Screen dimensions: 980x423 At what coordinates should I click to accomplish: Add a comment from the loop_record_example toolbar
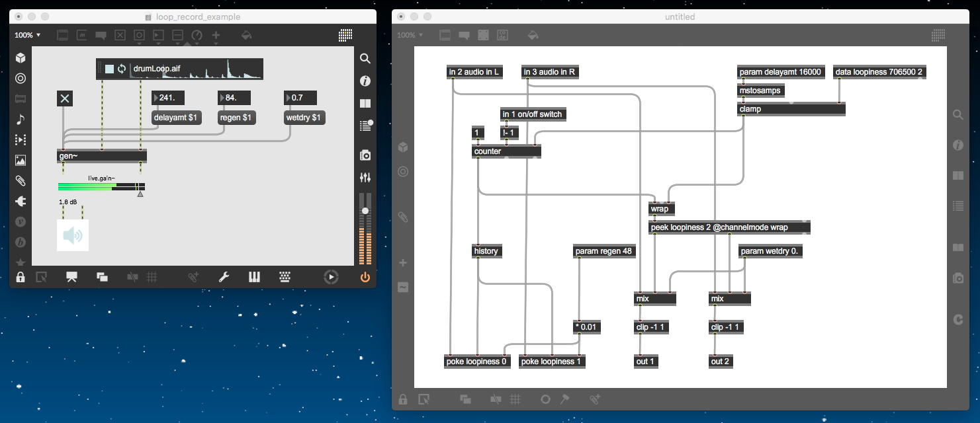coord(101,35)
